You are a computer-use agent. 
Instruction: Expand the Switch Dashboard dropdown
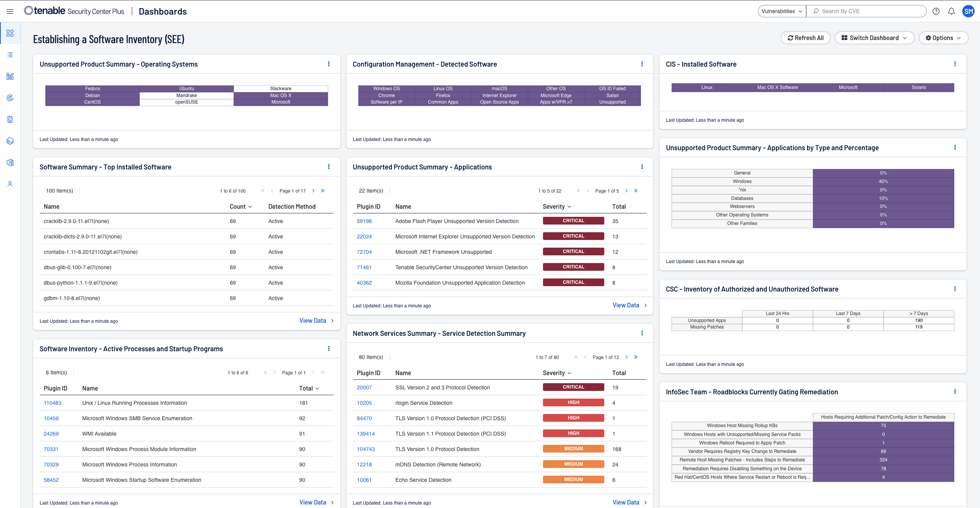874,38
